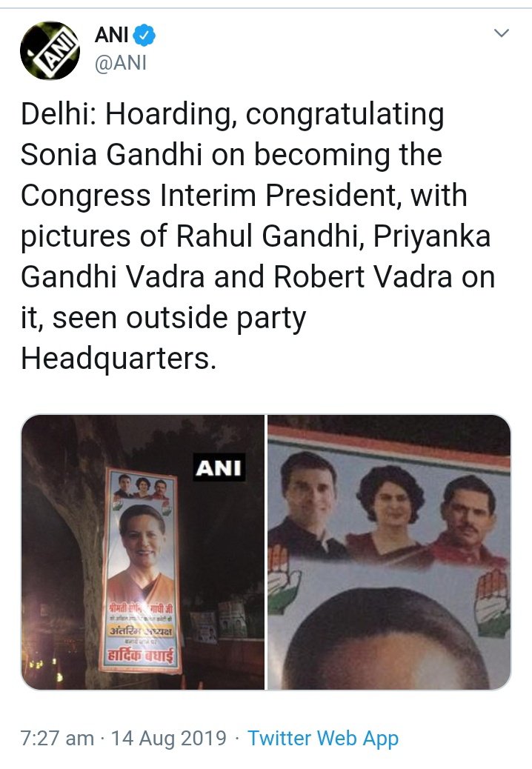Screen dimensions: 532x769
Task: Open the Twitter Web App link
Action: click(323, 738)
